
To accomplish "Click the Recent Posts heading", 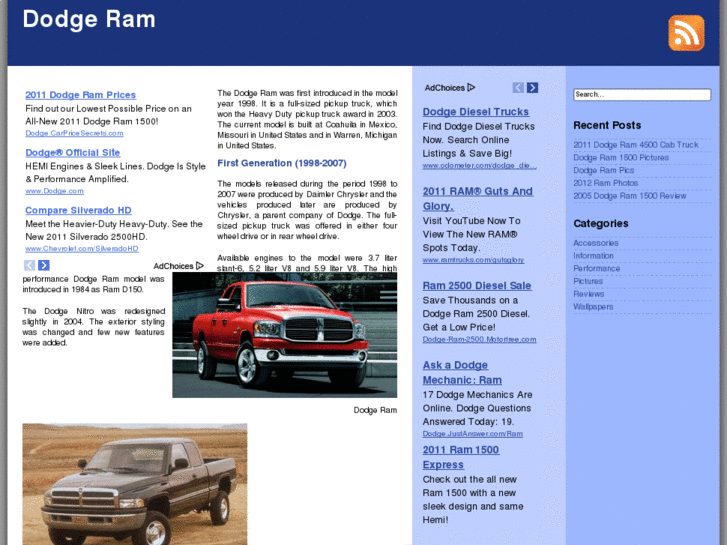I will click(x=607, y=125).
